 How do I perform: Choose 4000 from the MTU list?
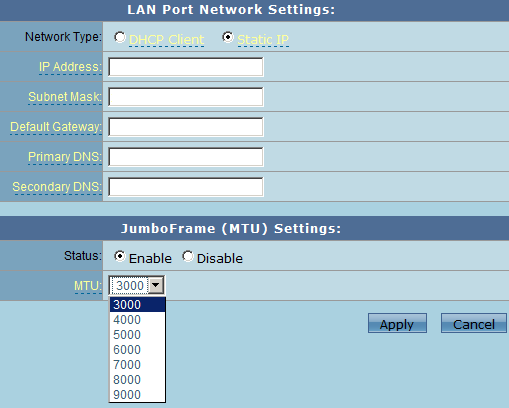pyautogui.click(x=137, y=320)
